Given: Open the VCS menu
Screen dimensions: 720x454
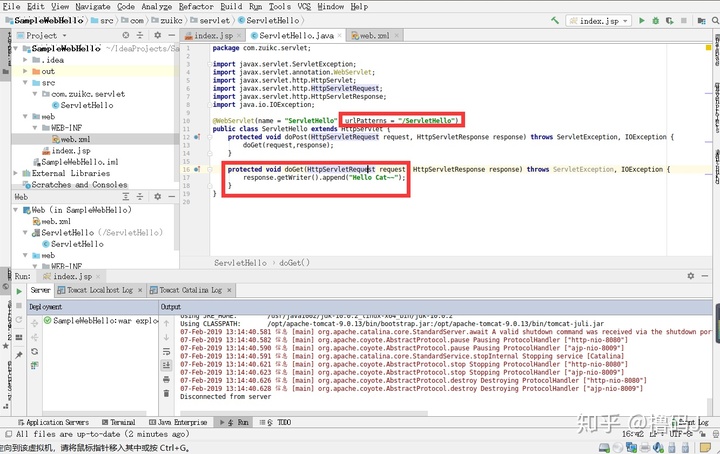Looking at the screenshot, I should pos(304,6).
